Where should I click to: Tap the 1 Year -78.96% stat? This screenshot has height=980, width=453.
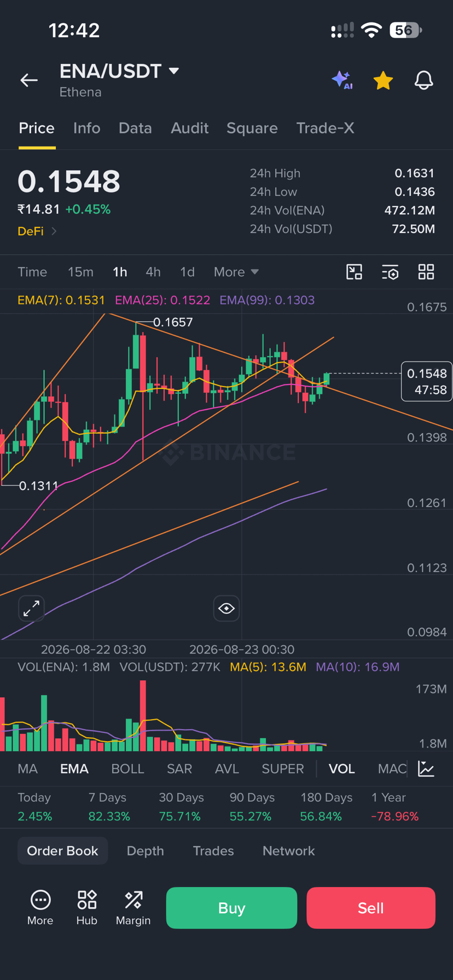(395, 807)
